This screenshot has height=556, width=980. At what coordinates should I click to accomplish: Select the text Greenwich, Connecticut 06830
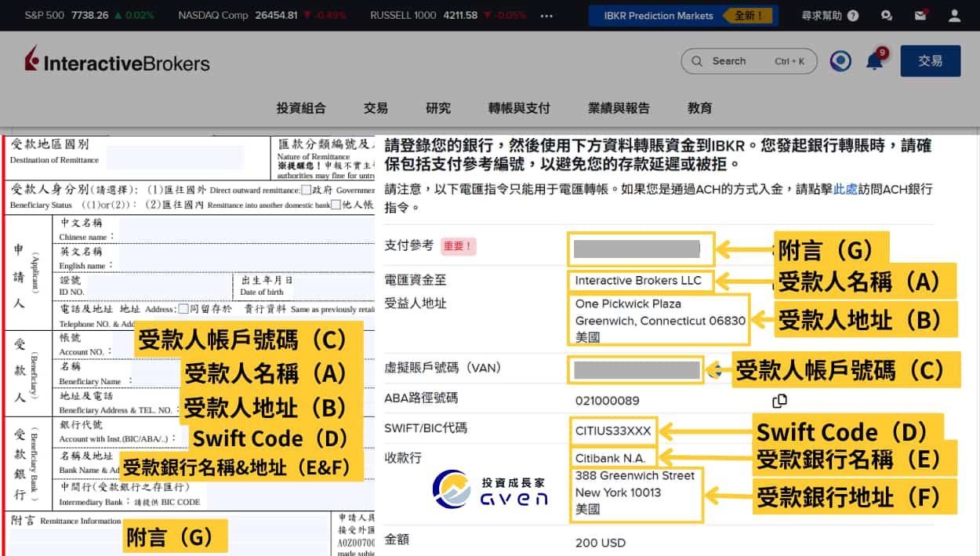pos(660,321)
